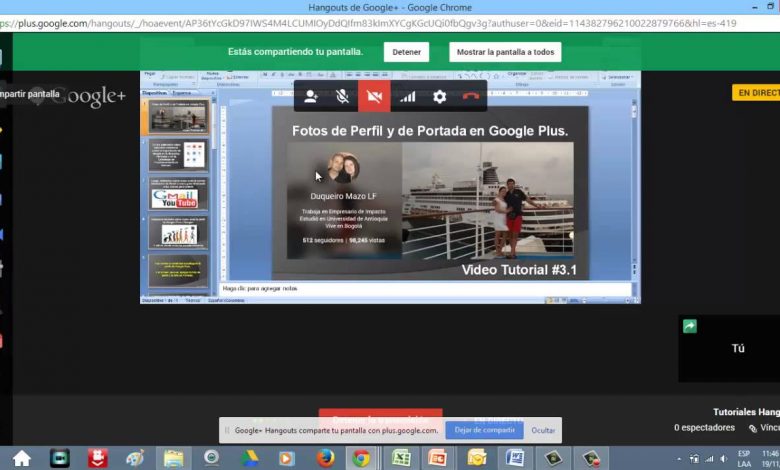This screenshot has width=780, height=470.
Task: Select the Gmail YouTube slide thumbnail
Action: click(178, 193)
